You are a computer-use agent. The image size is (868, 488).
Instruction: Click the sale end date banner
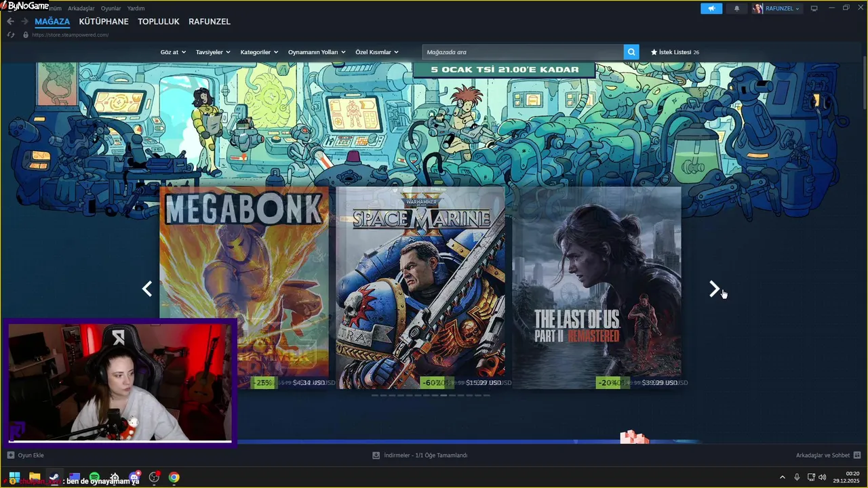coord(505,70)
